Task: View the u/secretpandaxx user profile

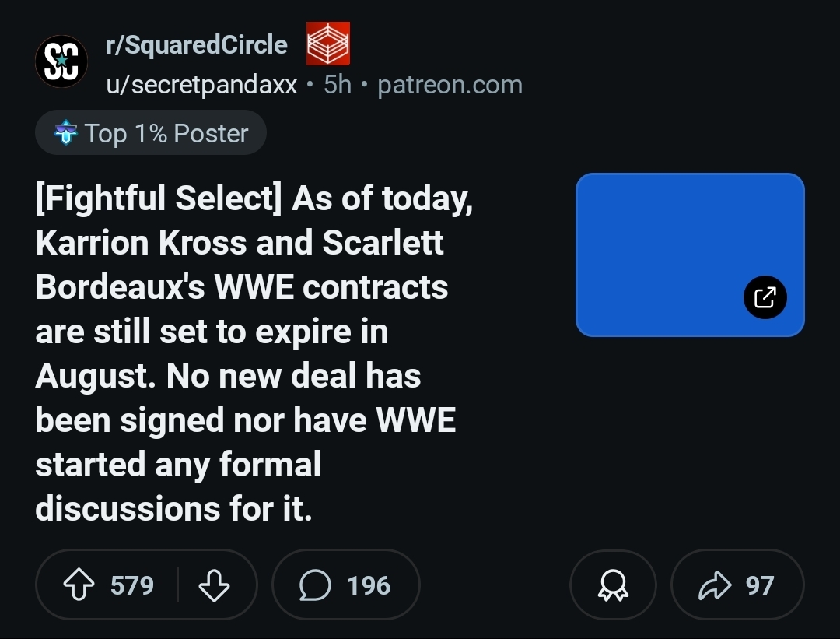Action: (201, 85)
